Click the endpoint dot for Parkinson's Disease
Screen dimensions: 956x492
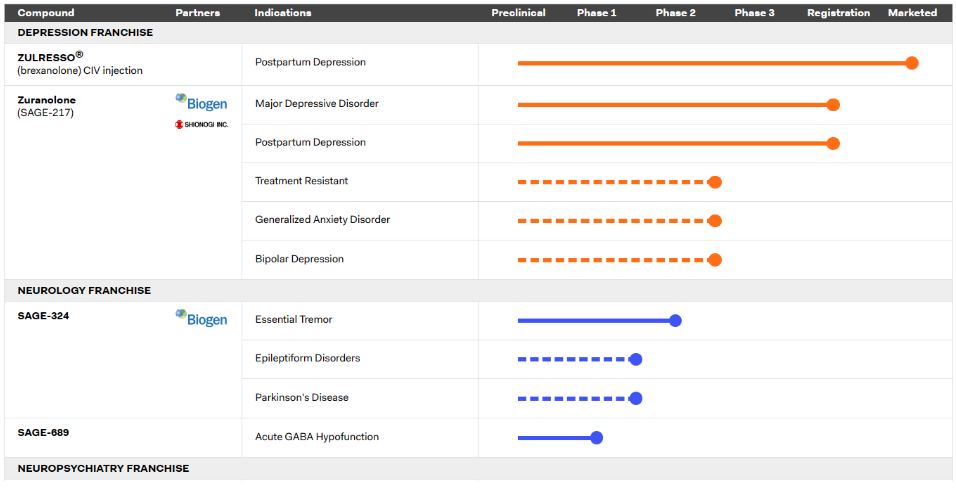coord(636,398)
